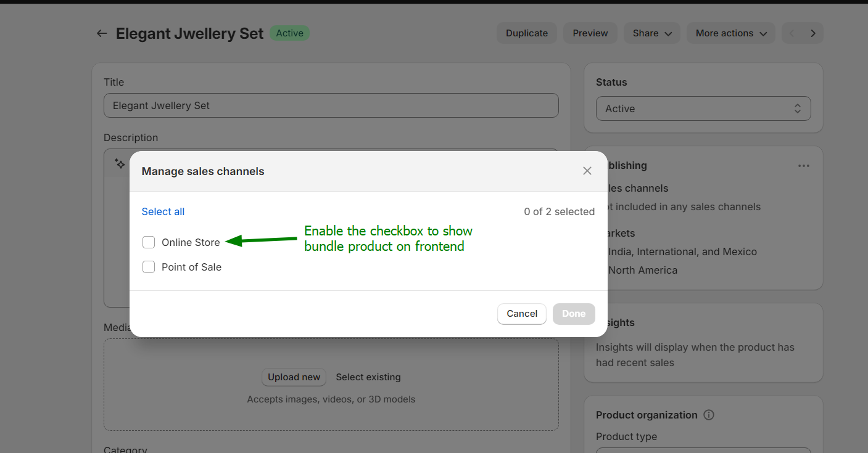This screenshot has width=868, height=453.
Task: Click the Product organization info icon
Action: tap(709, 415)
